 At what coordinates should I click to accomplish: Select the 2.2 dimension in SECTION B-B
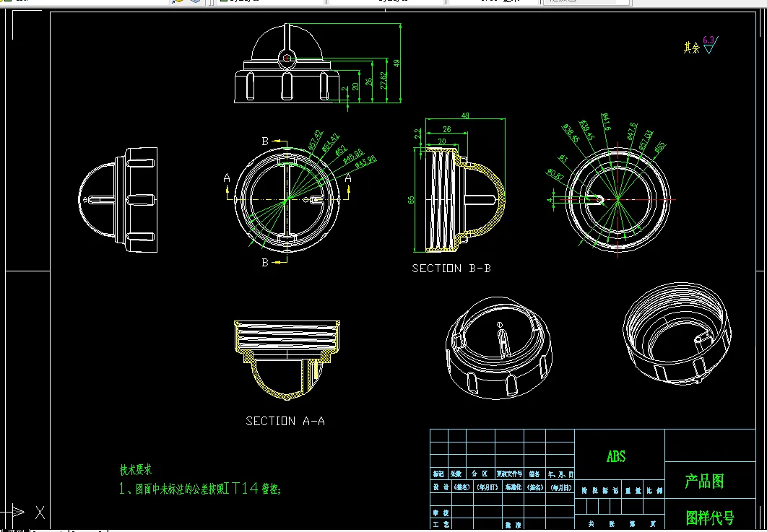point(417,133)
